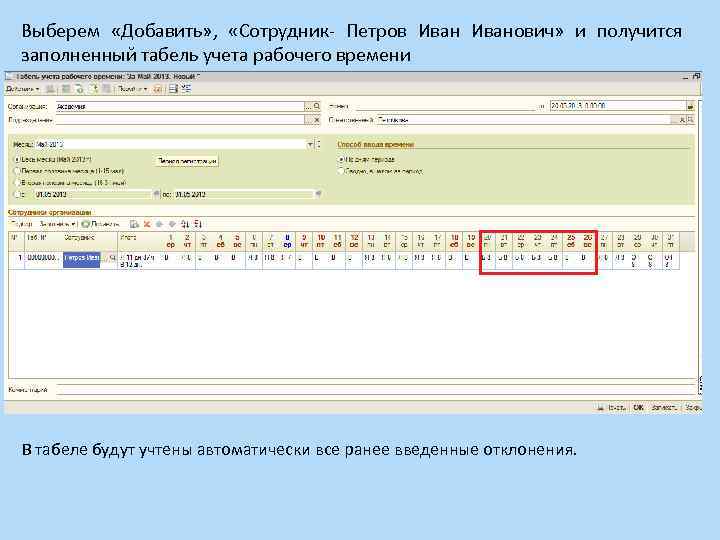Viewport: 720px width, 540px height.
Task: Click the Период регистрации button
Action: 186,161
